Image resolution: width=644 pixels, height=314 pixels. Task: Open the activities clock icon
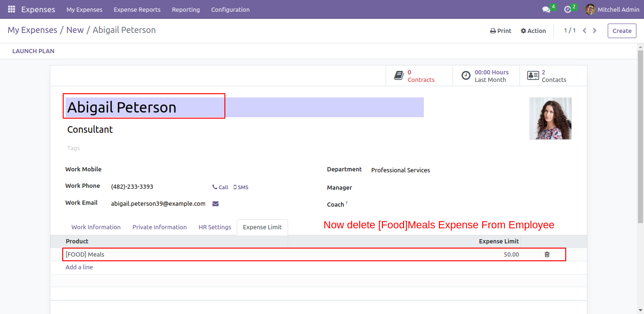[568, 9]
